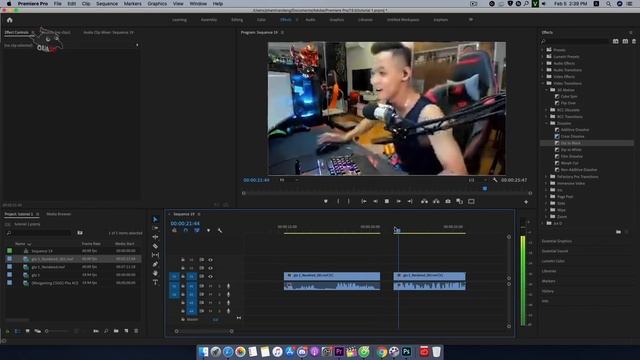Open the Lumetri Color panel
The height and width of the screenshot is (360, 640).
point(553,261)
